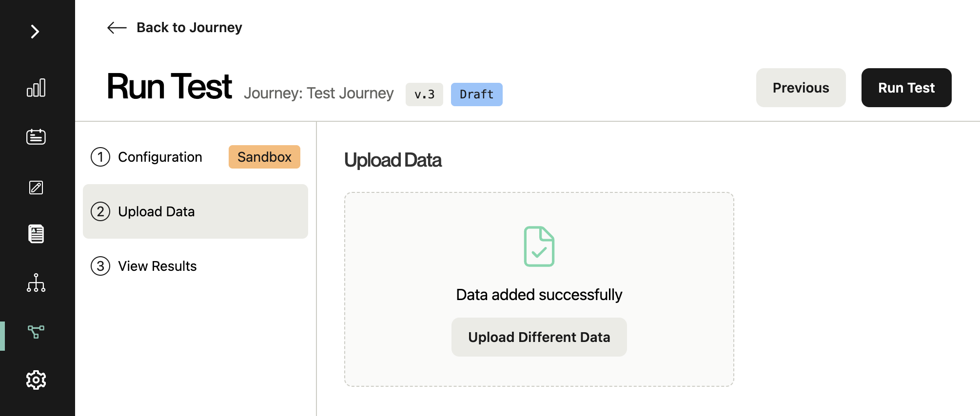
Task: Click the v.3 version tag
Action: [x=424, y=95]
